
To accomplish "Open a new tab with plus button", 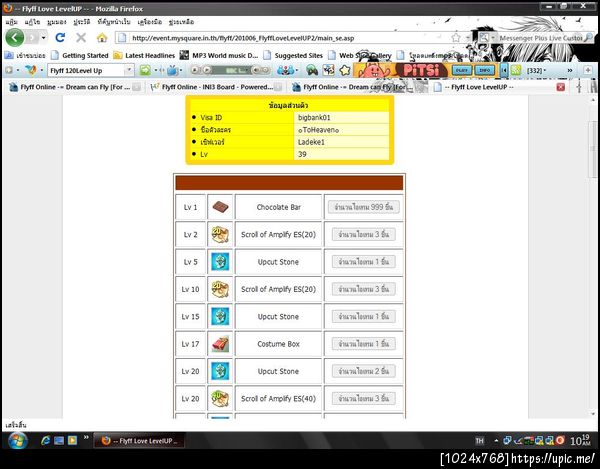I will pos(588,70).
